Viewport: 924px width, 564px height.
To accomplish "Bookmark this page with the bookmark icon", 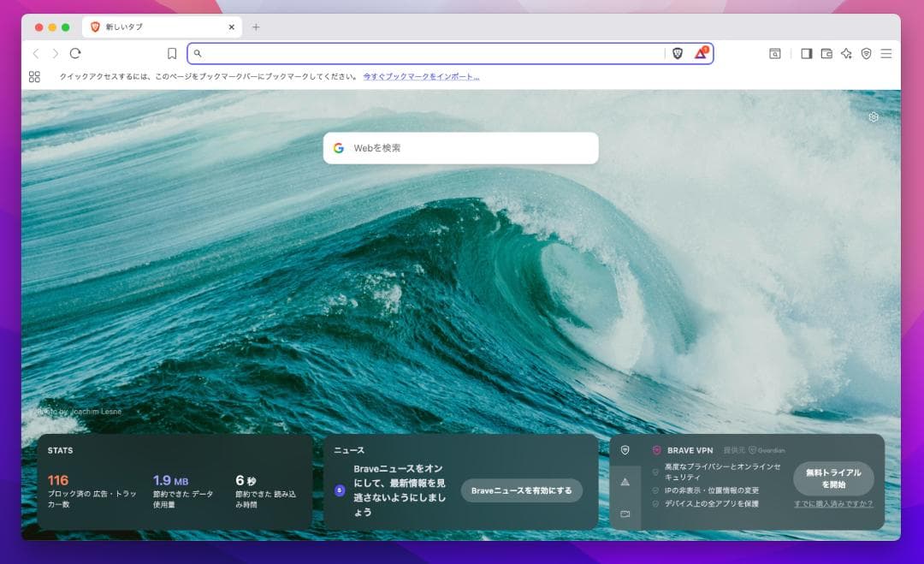I will click(x=172, y=53).
